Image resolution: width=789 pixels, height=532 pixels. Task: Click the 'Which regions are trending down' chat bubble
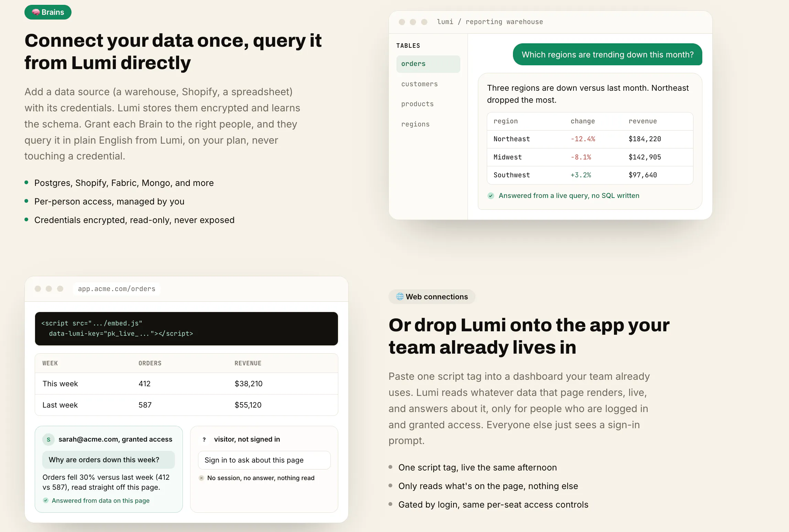tap(607, 55)
